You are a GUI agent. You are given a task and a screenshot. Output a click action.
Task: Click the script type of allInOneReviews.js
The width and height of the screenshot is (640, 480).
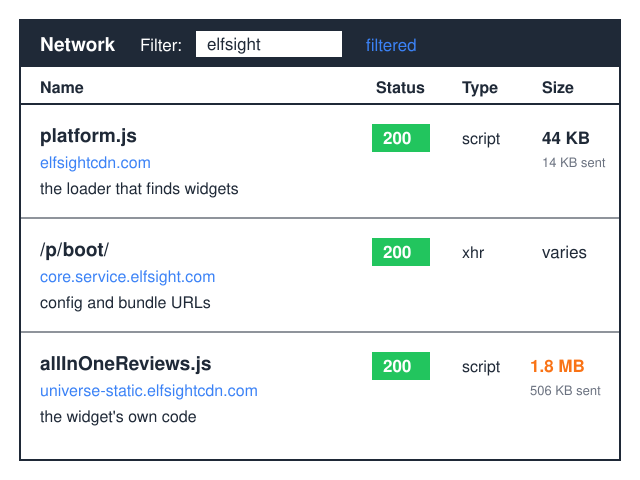(x=481, y=367)
